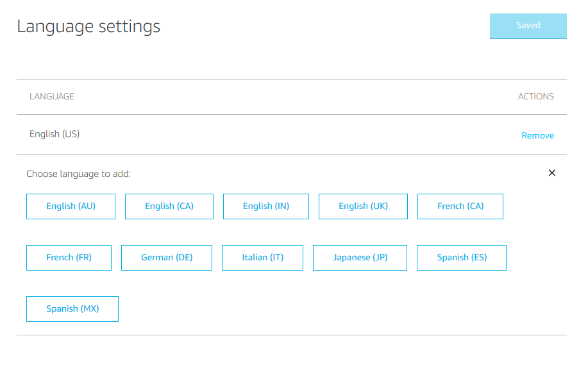Choose Italian (IT) language
The width and height of the screenshot is (588, 370).
pyautogui.click(x=262, y=258)
